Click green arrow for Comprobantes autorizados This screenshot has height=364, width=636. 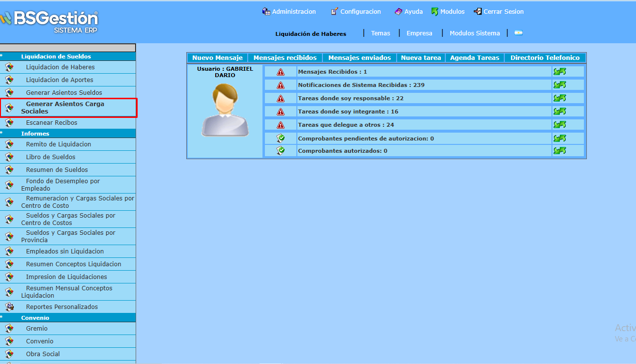click(x=559, y=151)
